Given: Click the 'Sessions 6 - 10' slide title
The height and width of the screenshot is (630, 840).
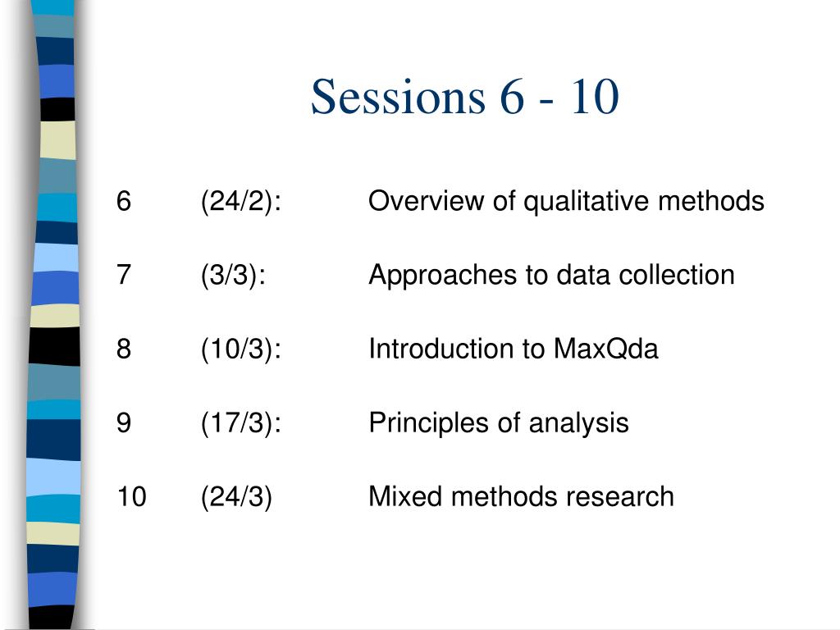Looking at the screenshot, I should (465, 97).
